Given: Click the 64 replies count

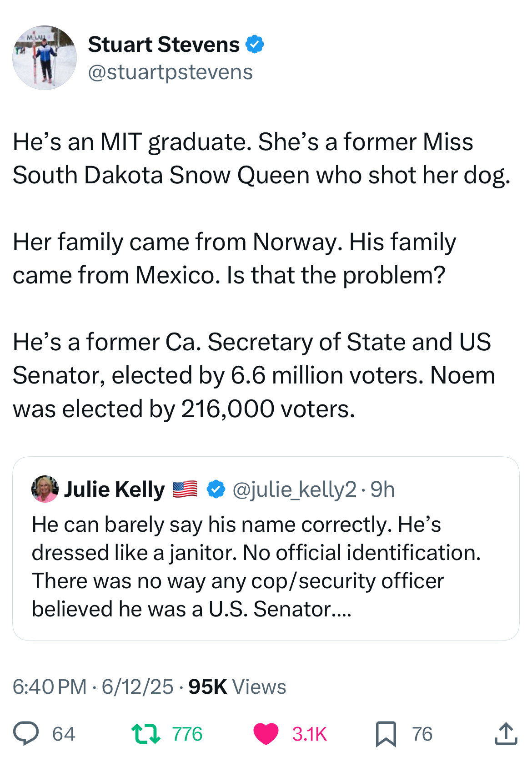Looking at the screenshot, I should pos(64,734).
